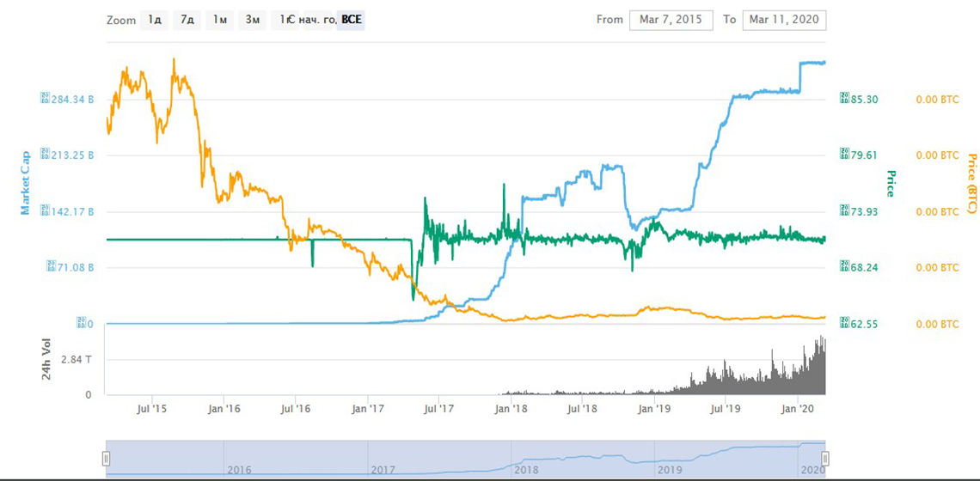The image size is (980, 481).
Task: Select the ВСЕ (all time) zoom button
Action: tap(352, 20)
